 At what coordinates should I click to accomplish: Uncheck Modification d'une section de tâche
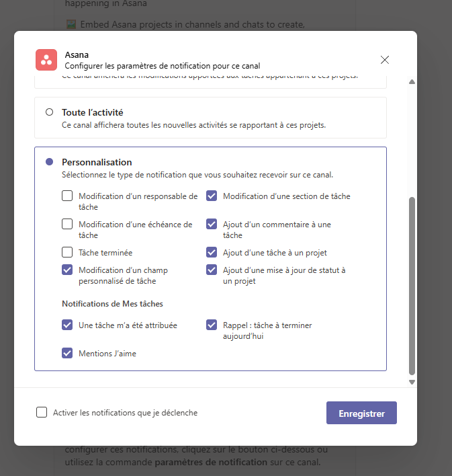point(212,196)
